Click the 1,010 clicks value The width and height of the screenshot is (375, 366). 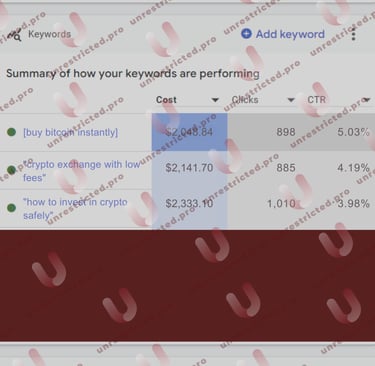281,203
